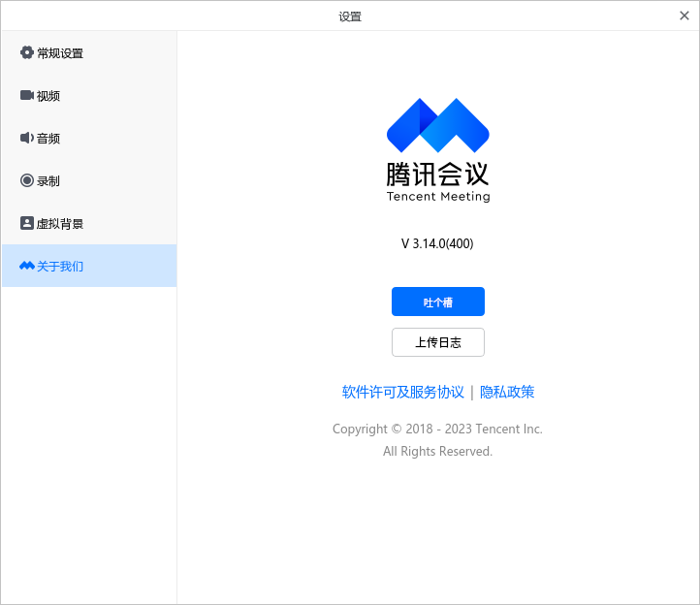The image size is (700, 605).
Task: Click the speaker icon for 音频 settings
Action: 27,138
